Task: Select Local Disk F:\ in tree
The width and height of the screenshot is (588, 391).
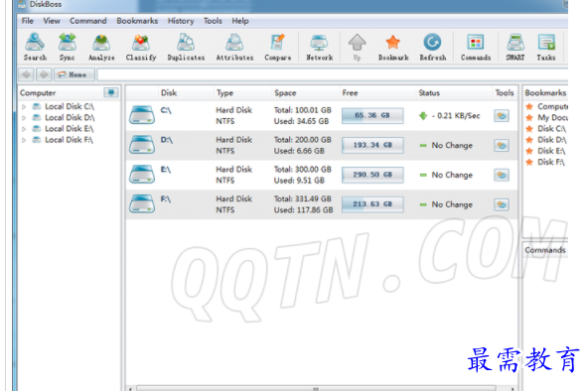Action: (x=70, y=140)
